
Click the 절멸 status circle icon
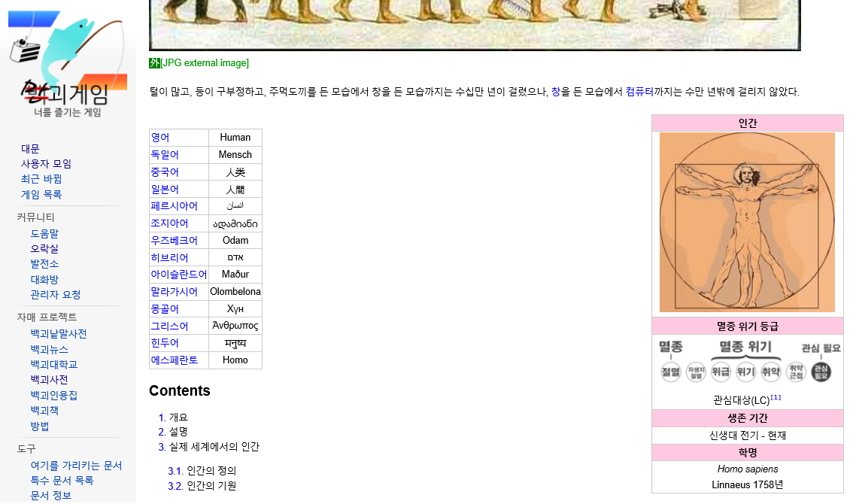[x=671, y=372]
